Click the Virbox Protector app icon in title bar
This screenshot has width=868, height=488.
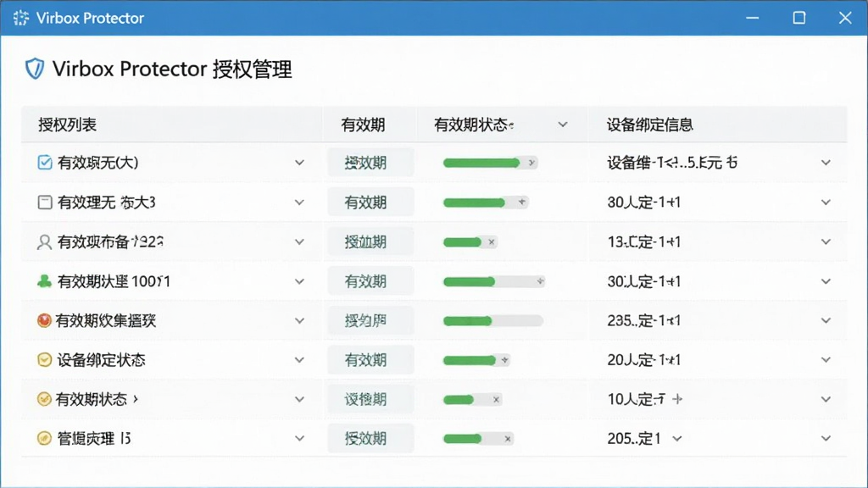(21, 18)
